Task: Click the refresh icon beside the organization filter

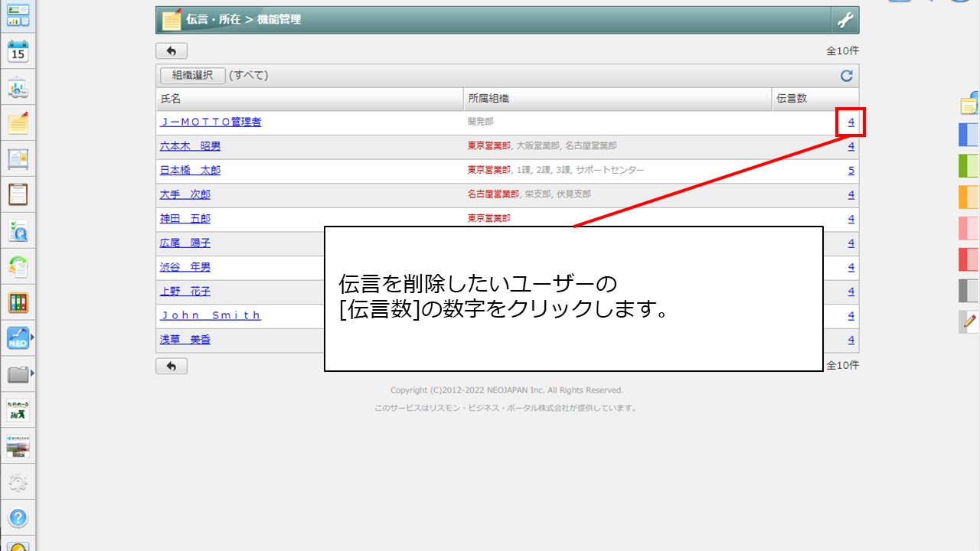Action: (846, 76)
